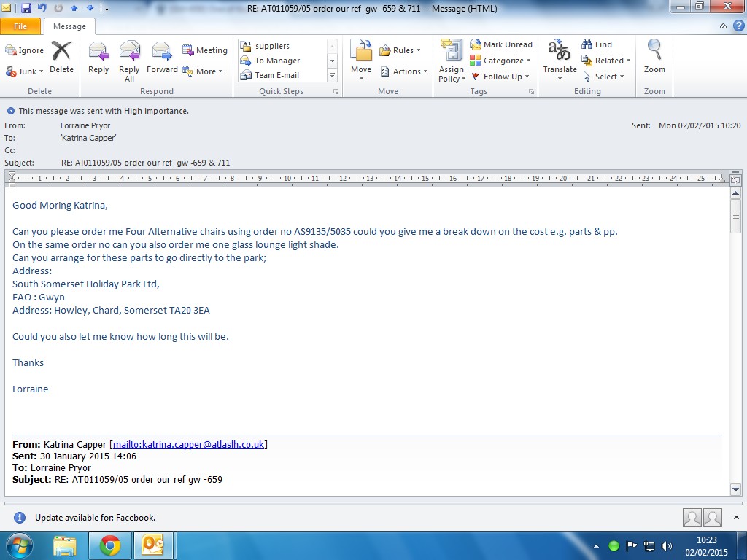Reply with a Meeting request

tap(205, 50)
